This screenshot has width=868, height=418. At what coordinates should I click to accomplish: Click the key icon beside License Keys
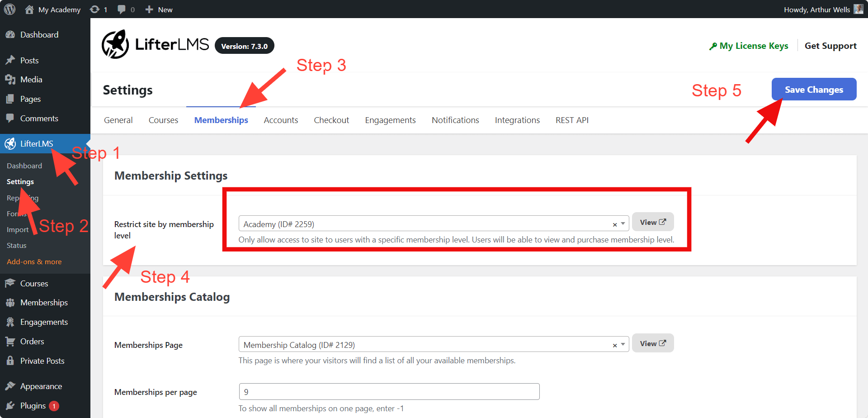(x=713, y=46)
